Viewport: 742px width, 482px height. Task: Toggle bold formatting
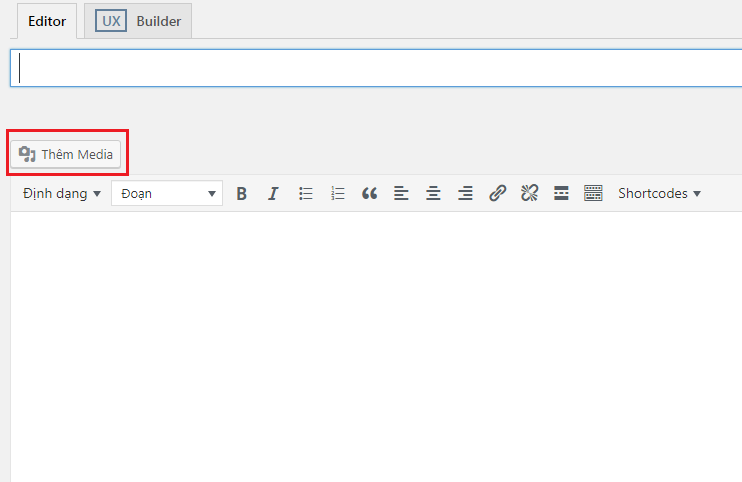coord(241,193)
